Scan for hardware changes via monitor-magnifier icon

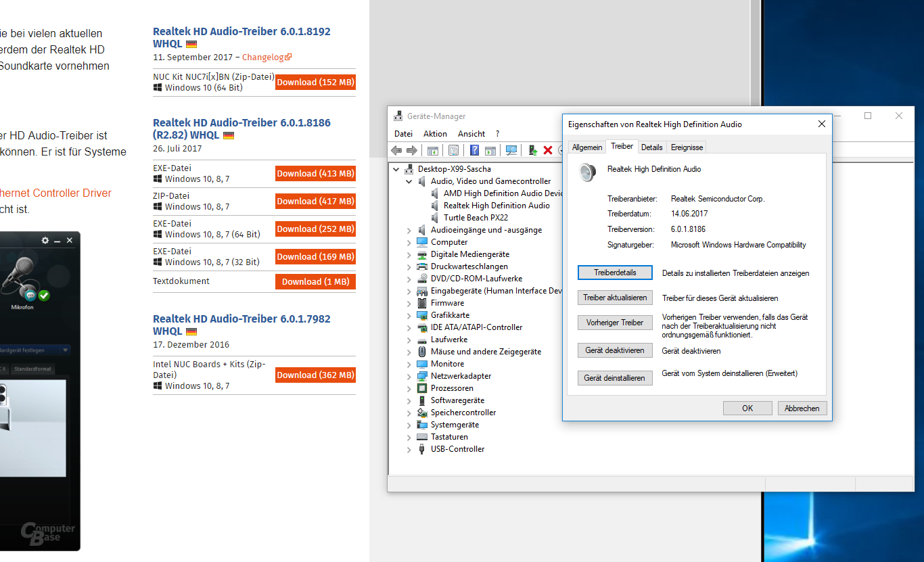511,150
